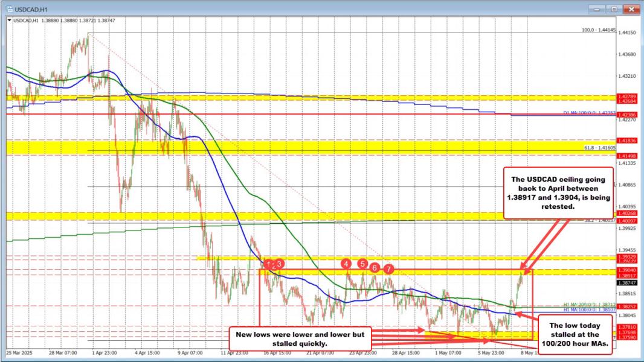Expand the triangle menu before USDCAD,H1 label
644x362 pixels.
pyautogui.click(x=10, y=20)
